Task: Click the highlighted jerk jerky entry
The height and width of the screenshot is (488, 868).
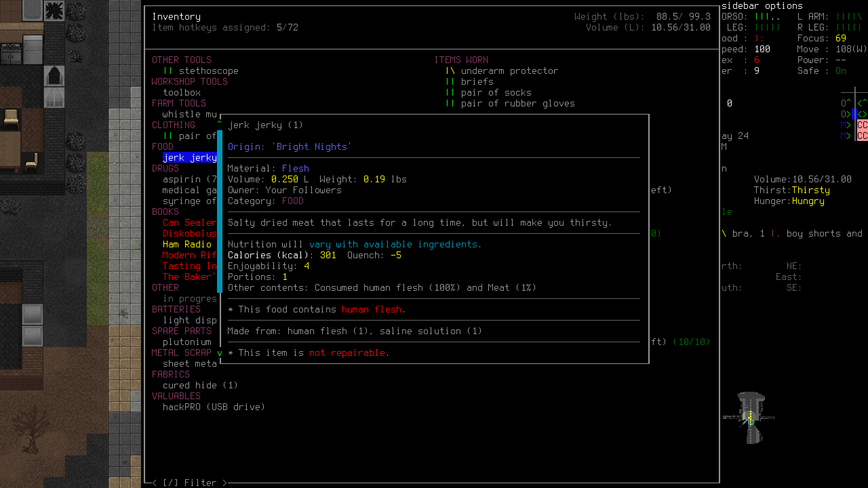Action: tap(190, 158)
